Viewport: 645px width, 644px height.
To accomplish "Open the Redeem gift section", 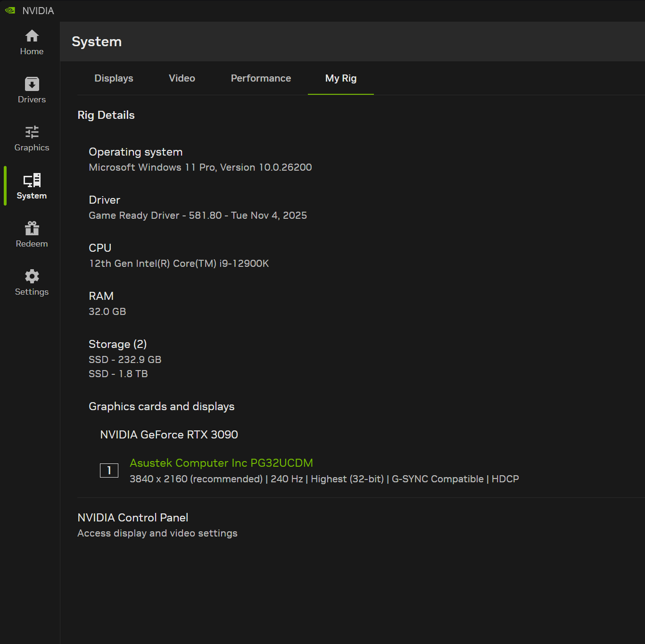I will click(x=32, y=235).
